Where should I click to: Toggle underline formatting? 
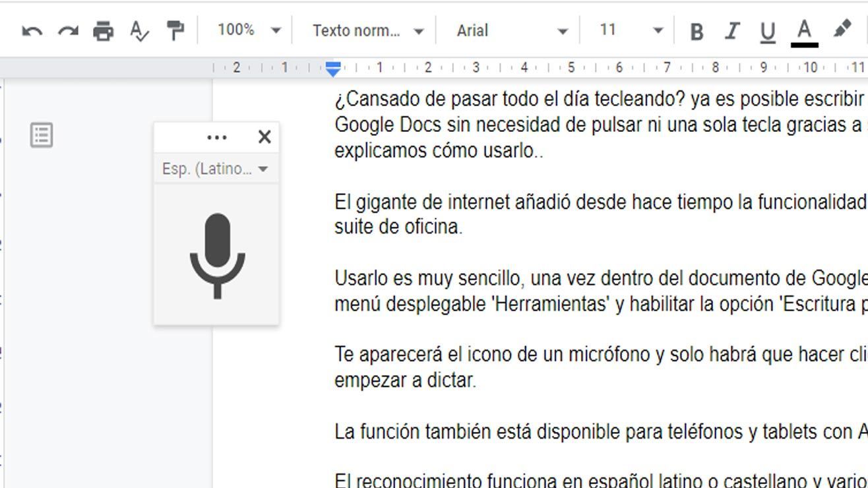[x=767, y=32]
